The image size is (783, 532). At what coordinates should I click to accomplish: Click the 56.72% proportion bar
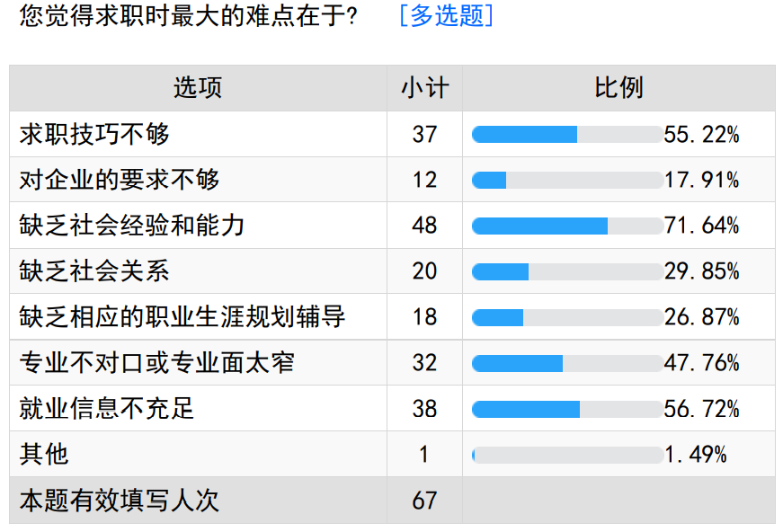[567, 410]
